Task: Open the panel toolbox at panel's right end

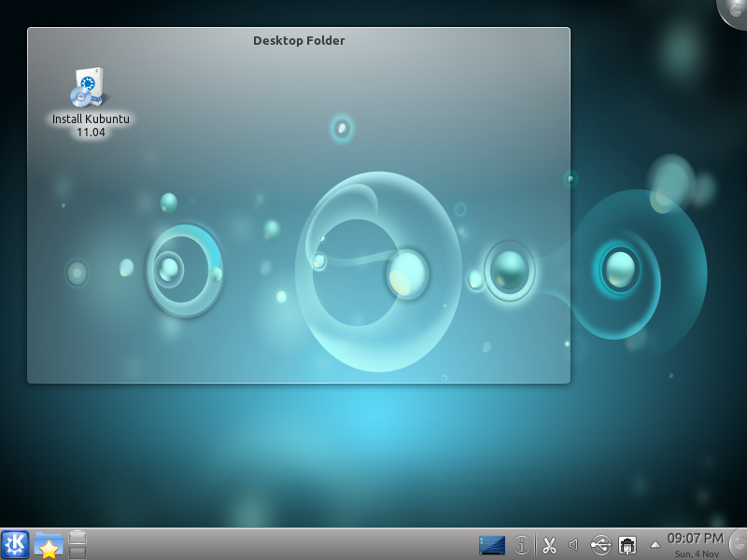Action: [738, 544]
